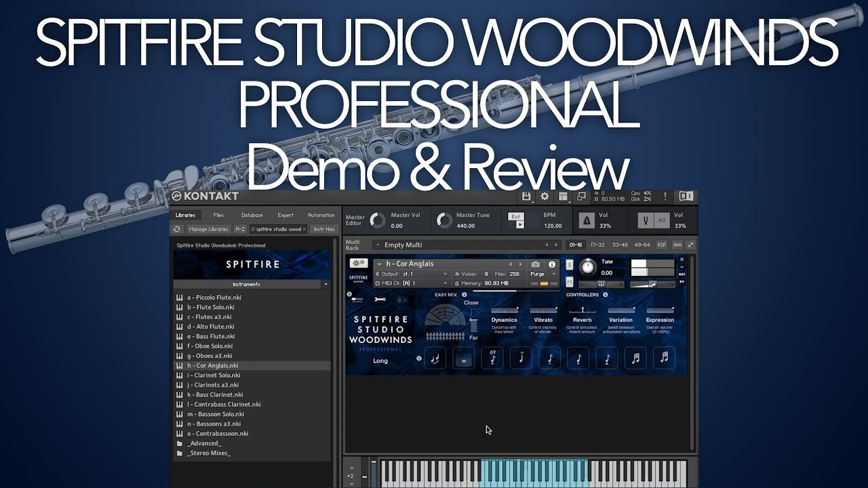Click the library search field
This screenshot has width=868, height=488.
[279, 229]
